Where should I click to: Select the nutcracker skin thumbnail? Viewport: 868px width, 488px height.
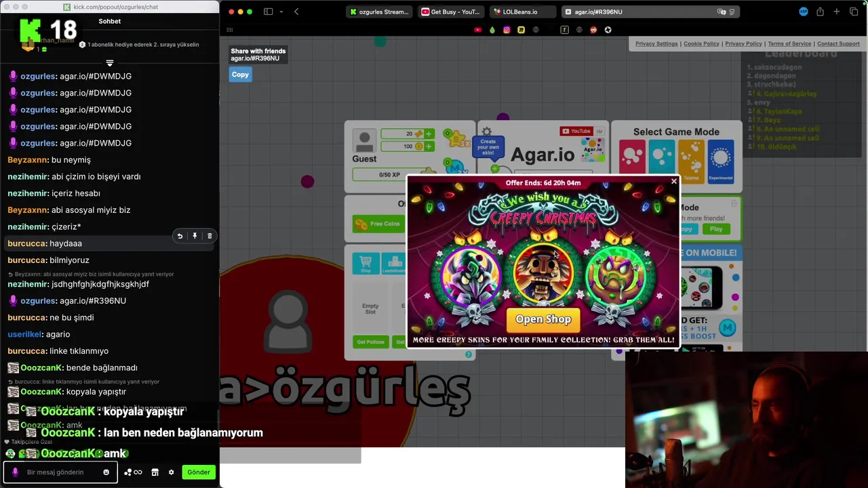543,274
